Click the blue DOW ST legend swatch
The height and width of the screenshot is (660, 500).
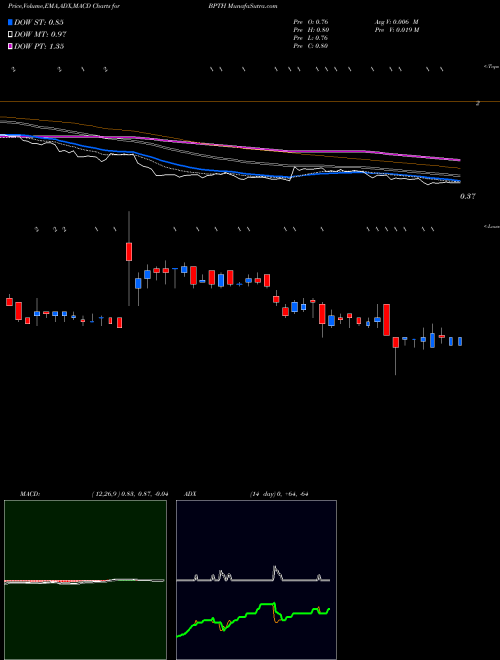[x=10, y=22]
